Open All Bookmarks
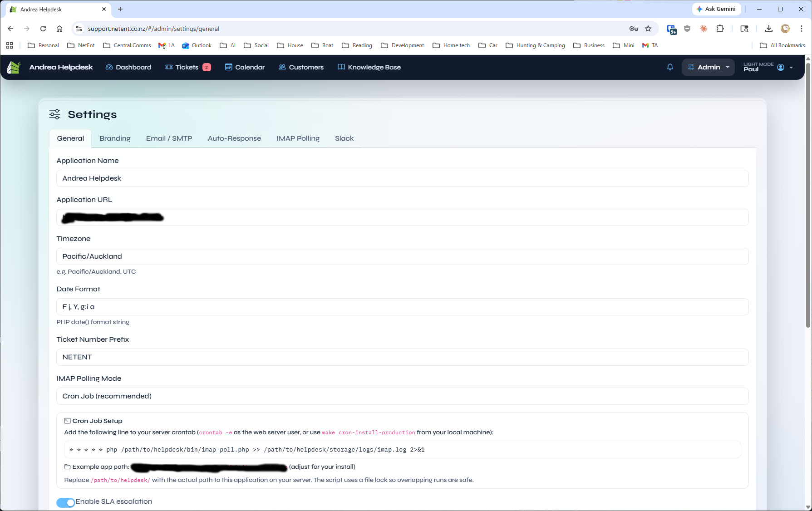Viewport: 812px width, 511px height. coord(782,45)
